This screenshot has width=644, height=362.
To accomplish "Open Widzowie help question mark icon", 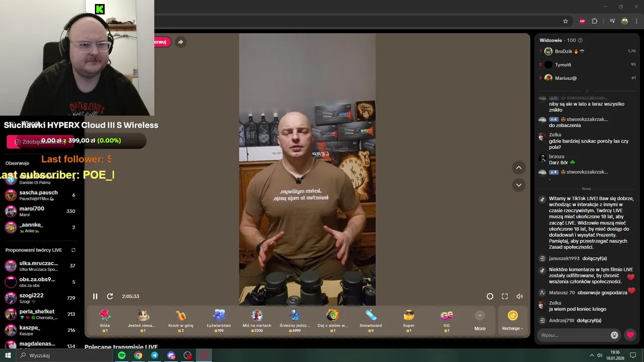I will coord(580,40).
